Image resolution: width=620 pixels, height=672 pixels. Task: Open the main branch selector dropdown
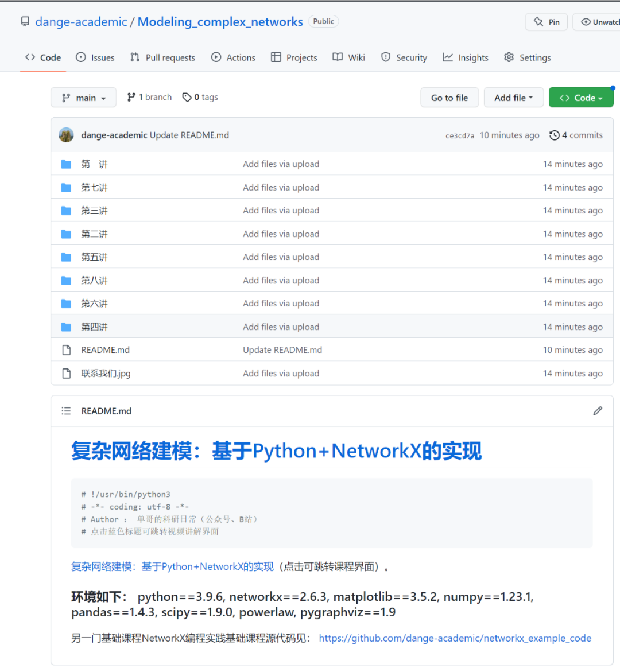click(83, 97)
